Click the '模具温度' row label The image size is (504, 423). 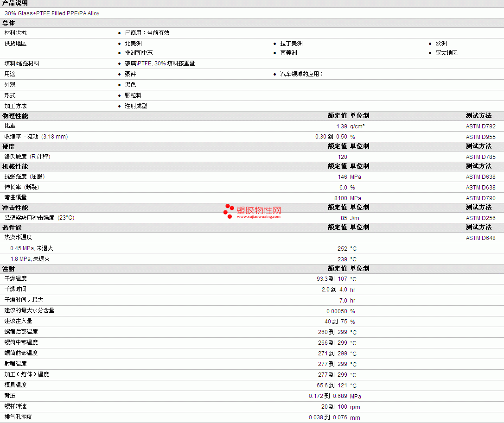pyautogui.click(x=15, y=385)
